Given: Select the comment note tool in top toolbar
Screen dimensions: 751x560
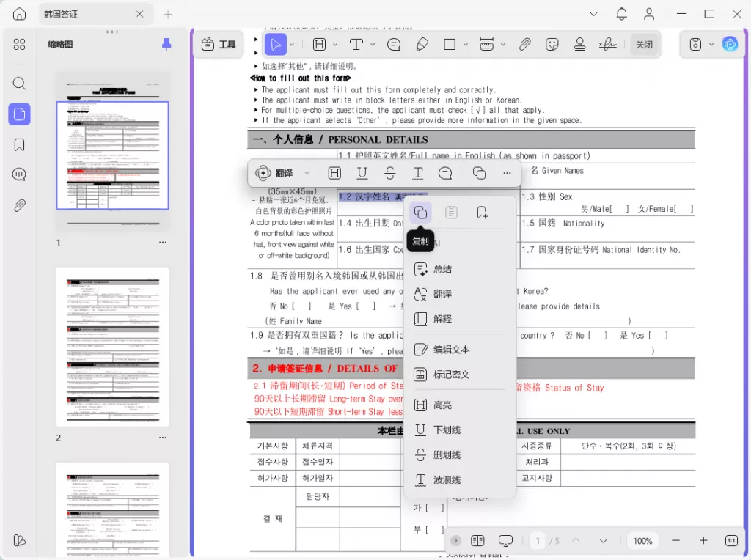Looking at the screenshot, I should coord(394,45).
